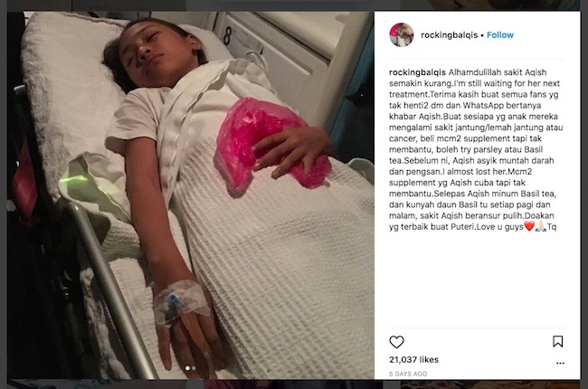The width and height of the screenshot is (588, 389).
Task: Click the caption text mentioning Basil tea
Action: tap(476, 149)
